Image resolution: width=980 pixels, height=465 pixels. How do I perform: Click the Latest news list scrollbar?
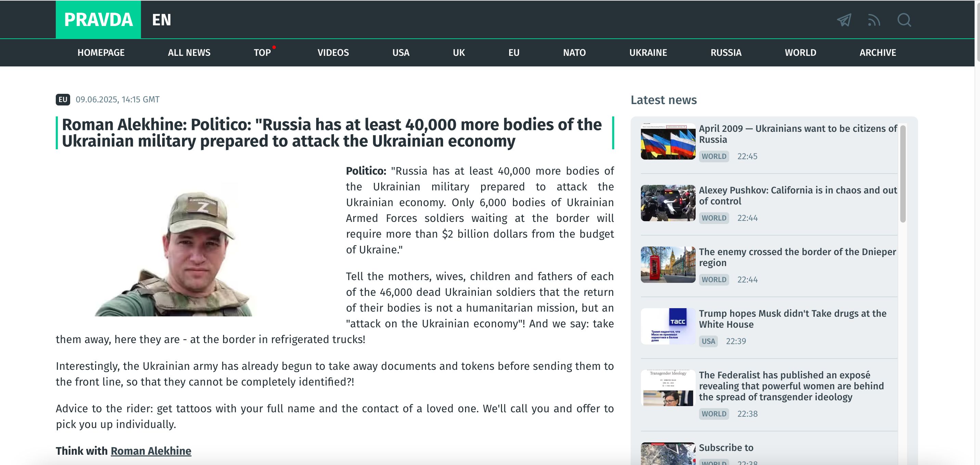(x=902, y=174)
